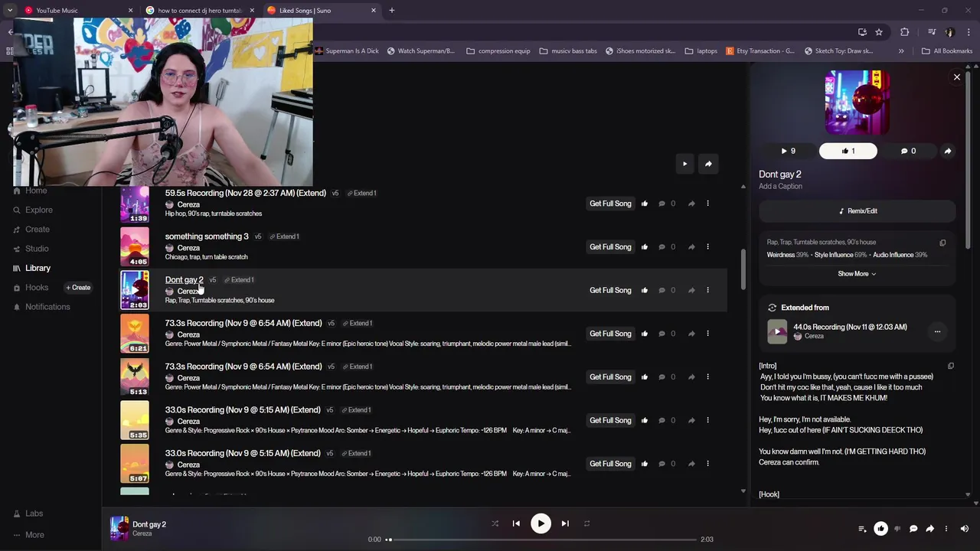Go to the previous track
This screenshot has width=980, height=551.
click(516, 523)
